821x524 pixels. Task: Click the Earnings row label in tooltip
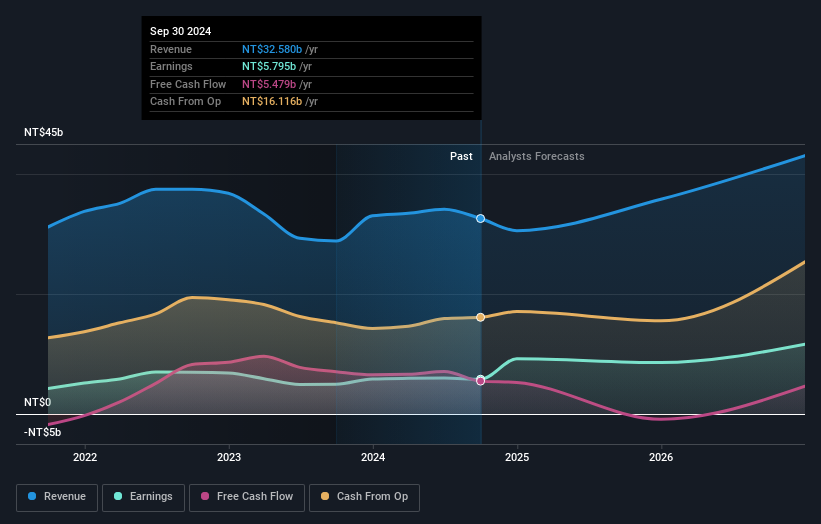(171, 66)
